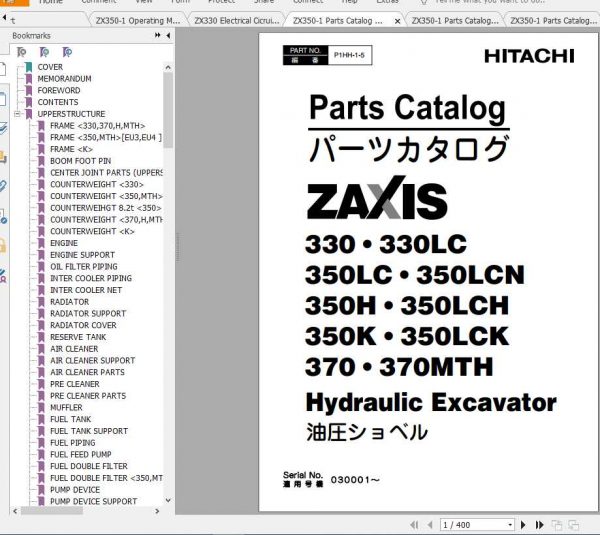Open FUEL FEED PUMP bookmark
600x535 pixels.
[81, 455]
